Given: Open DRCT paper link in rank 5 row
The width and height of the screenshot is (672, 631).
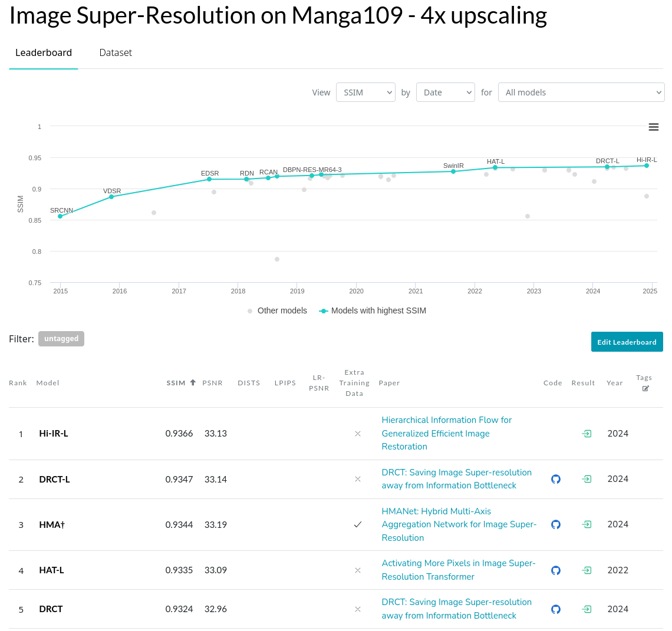Looking at the screenshot, I should 456,609.
